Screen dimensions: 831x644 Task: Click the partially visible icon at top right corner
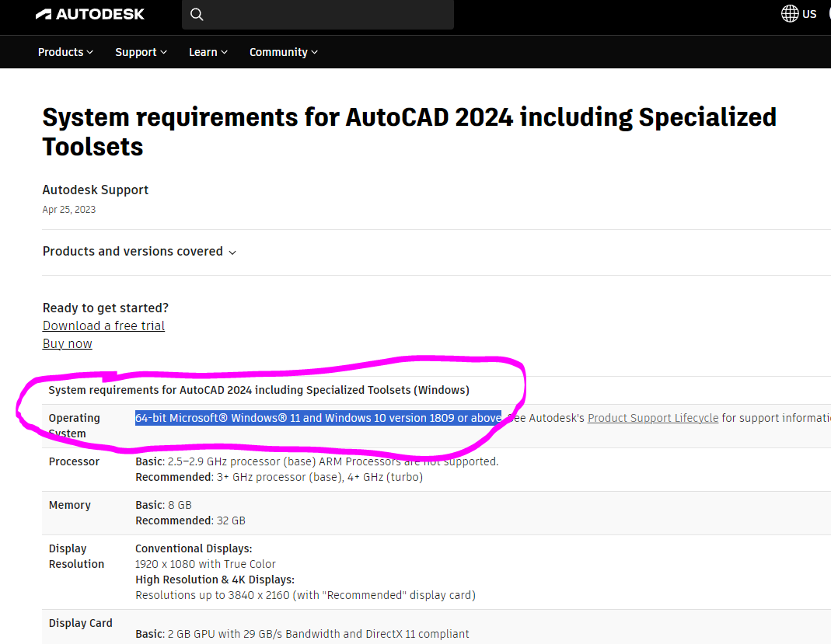(828, 13)
